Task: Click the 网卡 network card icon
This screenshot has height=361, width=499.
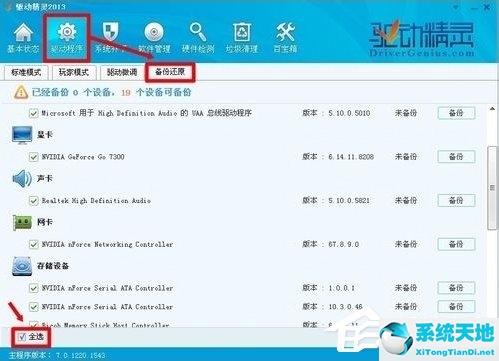Action: pyautogui.click(x=22, y=222)
